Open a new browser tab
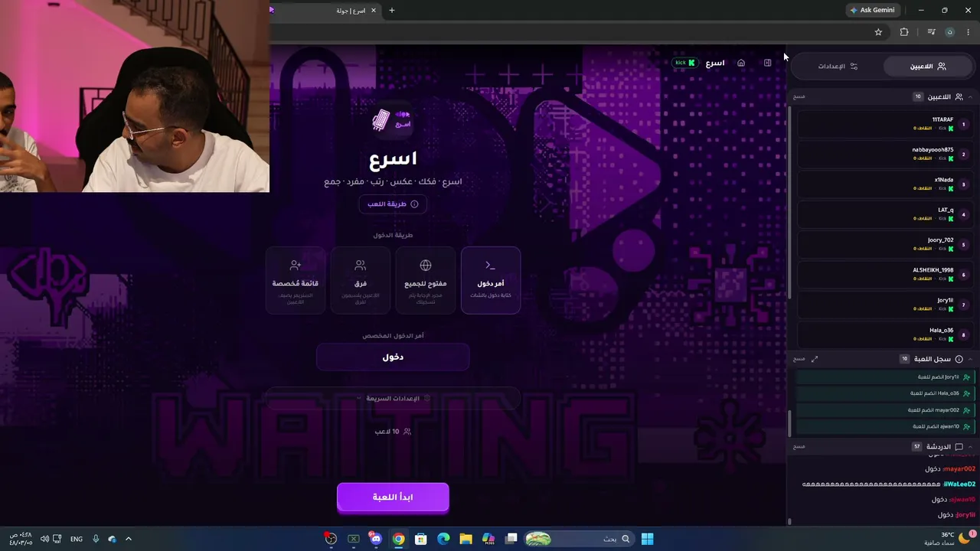Screen dimensions: 980x551 pos(392,11)
